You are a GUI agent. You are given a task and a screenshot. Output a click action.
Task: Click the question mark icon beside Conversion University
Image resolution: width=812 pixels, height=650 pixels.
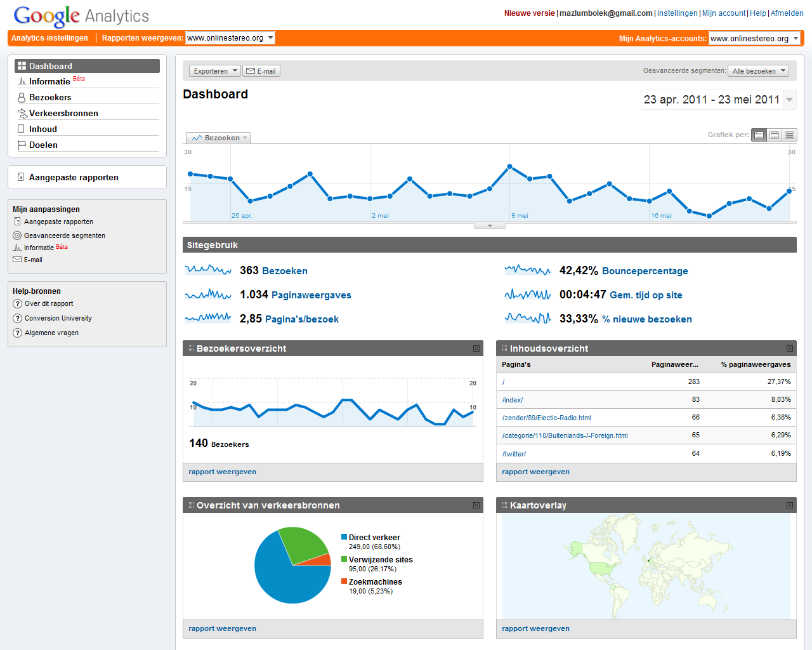tap(18, 318)
